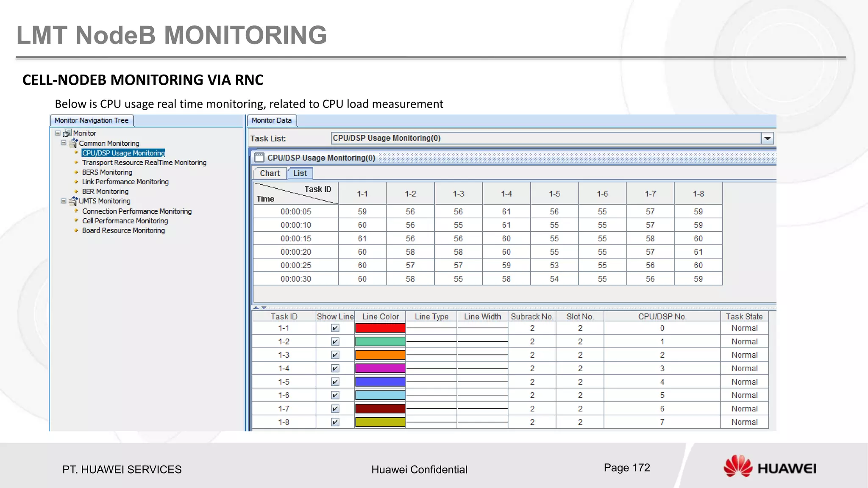
Task: Open the Task List dropdown arrow
Action: coord(768,138)
